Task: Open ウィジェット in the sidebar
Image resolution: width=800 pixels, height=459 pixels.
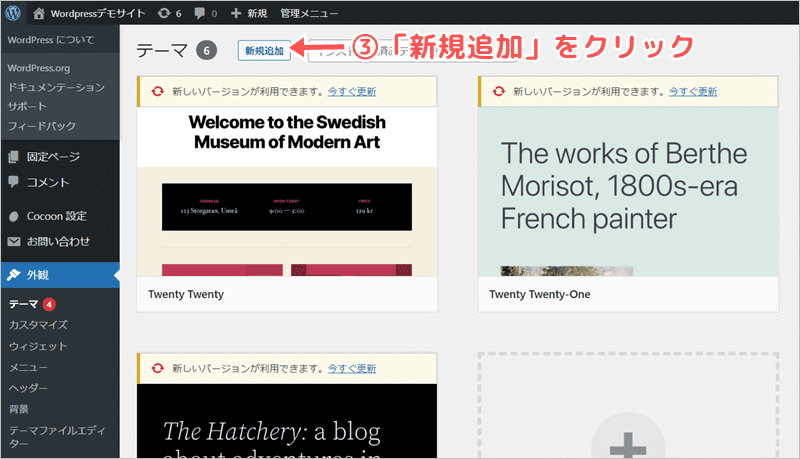Action: 37,346
